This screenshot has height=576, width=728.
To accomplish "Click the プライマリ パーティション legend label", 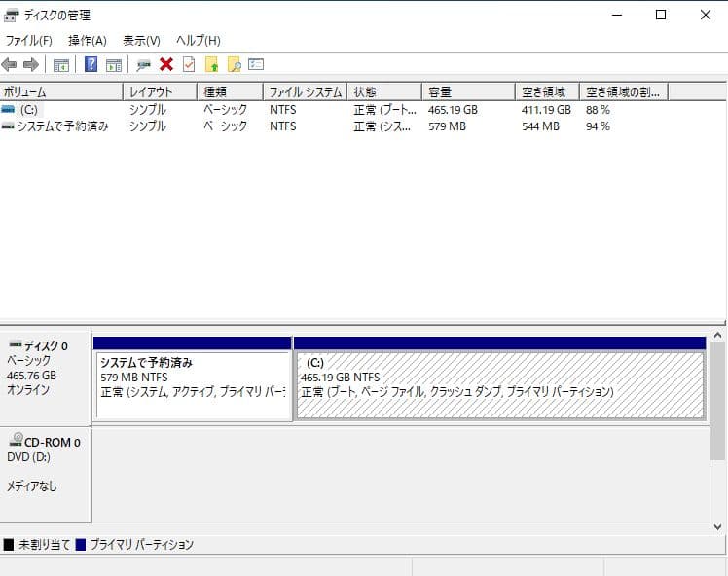I will pos(141,545).
